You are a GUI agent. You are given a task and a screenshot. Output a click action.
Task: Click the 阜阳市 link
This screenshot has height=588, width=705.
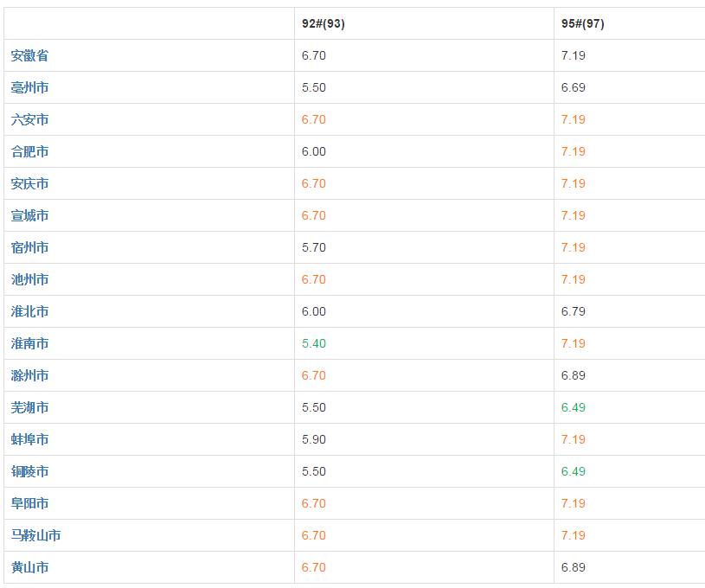(29, 503)
